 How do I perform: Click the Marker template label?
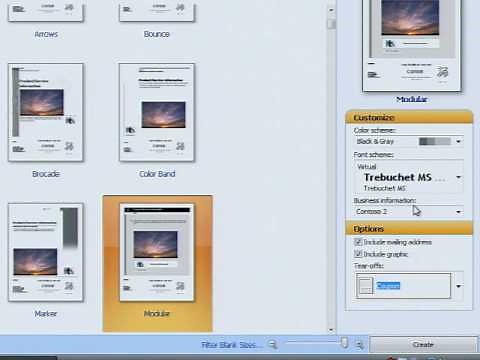46,314
